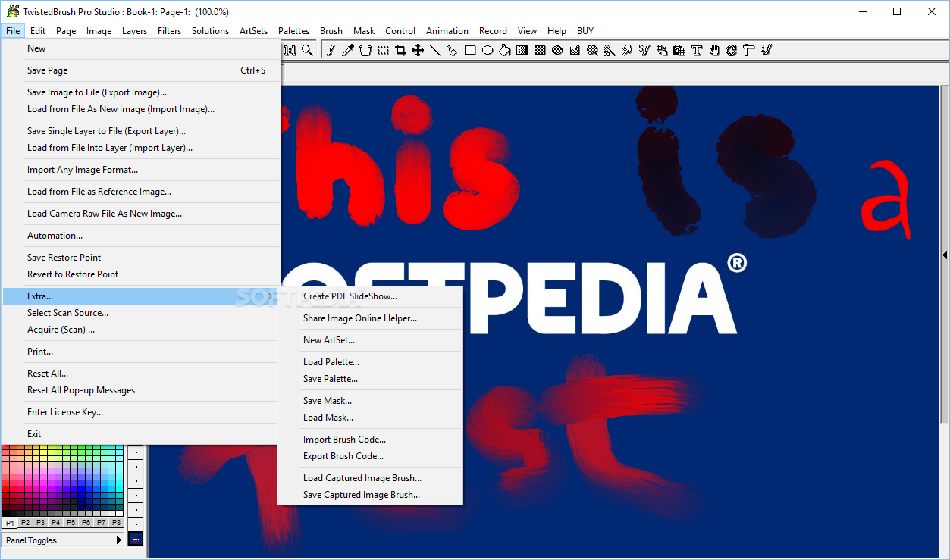Image resolution: width=950 pixels, height=560 pixels.
Task: Open the BUY menu item
Action: click(x=585, y=31)
